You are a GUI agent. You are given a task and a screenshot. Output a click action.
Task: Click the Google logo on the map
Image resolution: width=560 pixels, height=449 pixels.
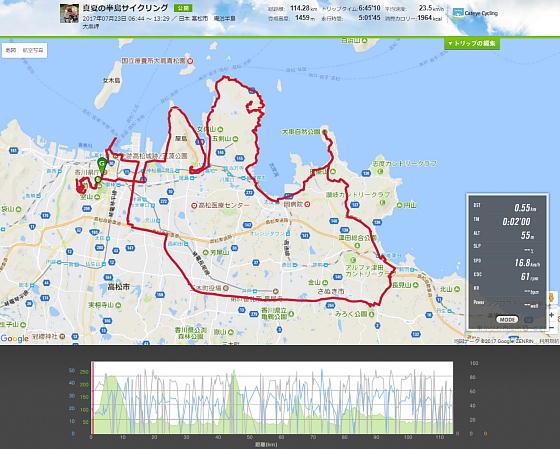(x=15, y=338)
